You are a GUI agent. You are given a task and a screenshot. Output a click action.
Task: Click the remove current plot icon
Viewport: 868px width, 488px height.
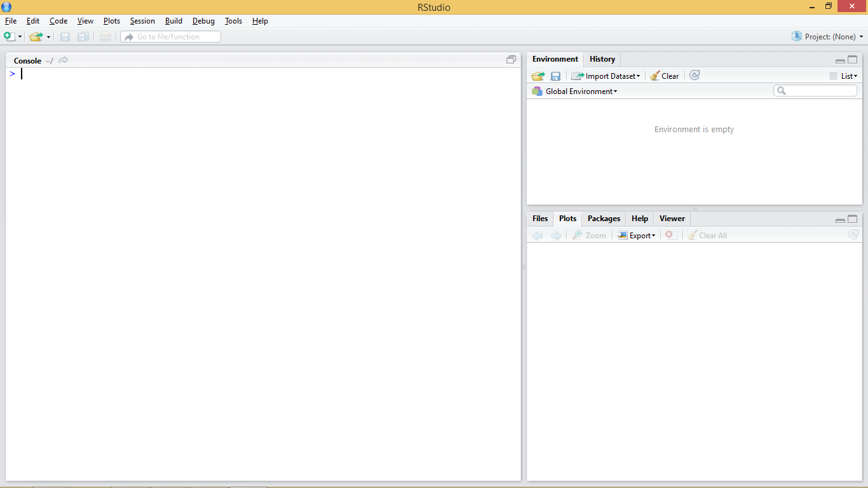670,235
